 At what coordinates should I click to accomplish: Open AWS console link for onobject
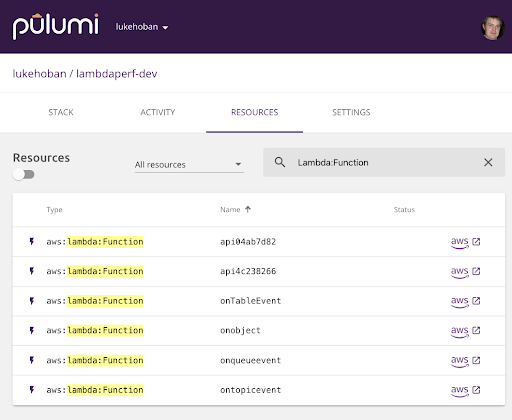tap(466, 331)
